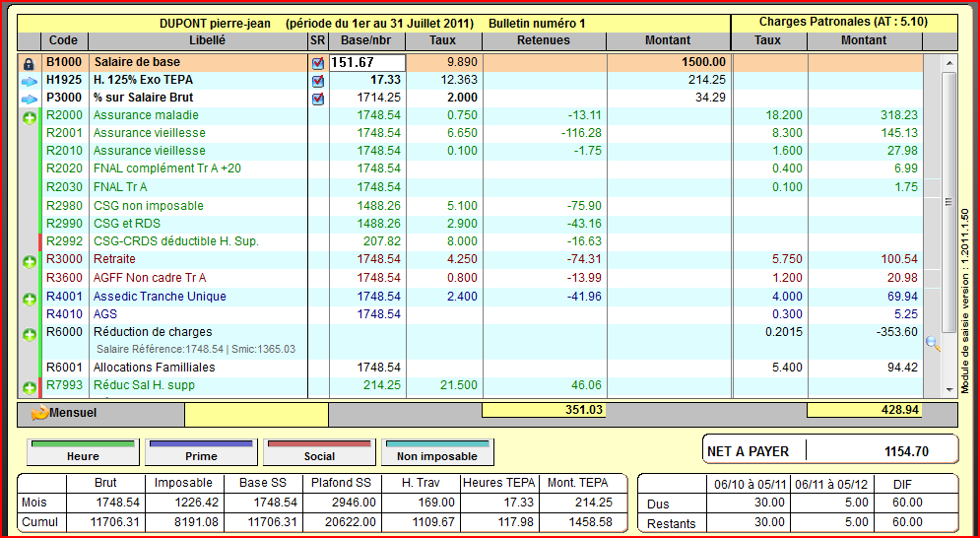Toggle the SR checkbox for % sur Salaire Brut
The height and width of the screenshot is (538, 980).
pos(318,99)
